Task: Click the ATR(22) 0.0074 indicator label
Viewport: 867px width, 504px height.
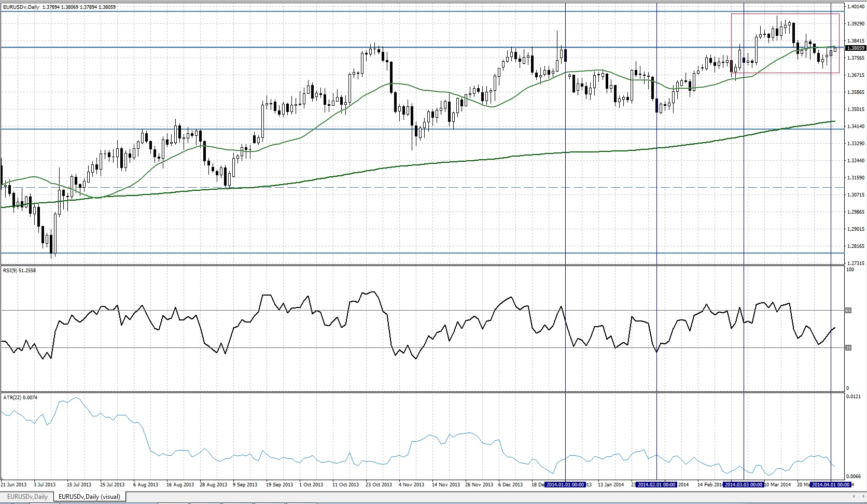Action: coord(20,398)
